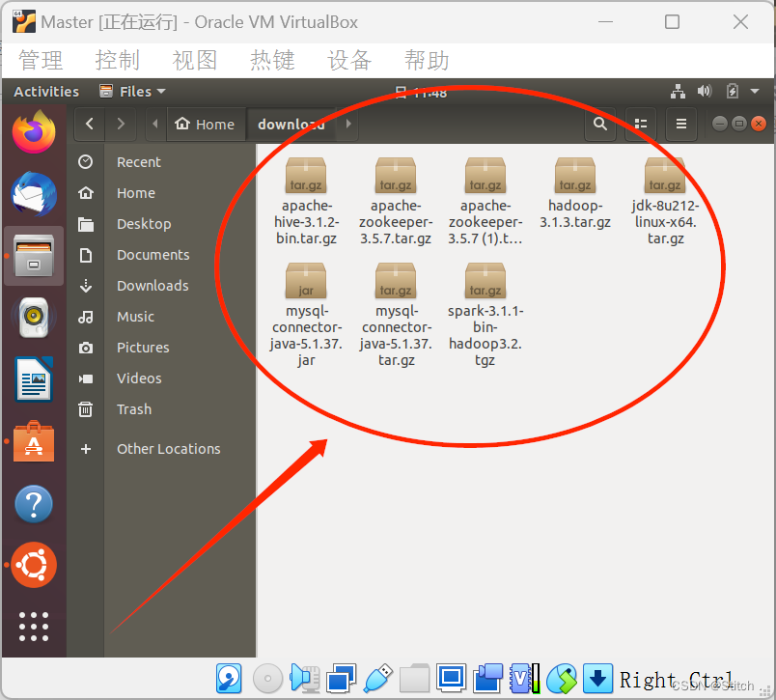Open Firefox from the Ubuntu dock
The width and height of the screenshot is (776, 700).
coord(34,132)
